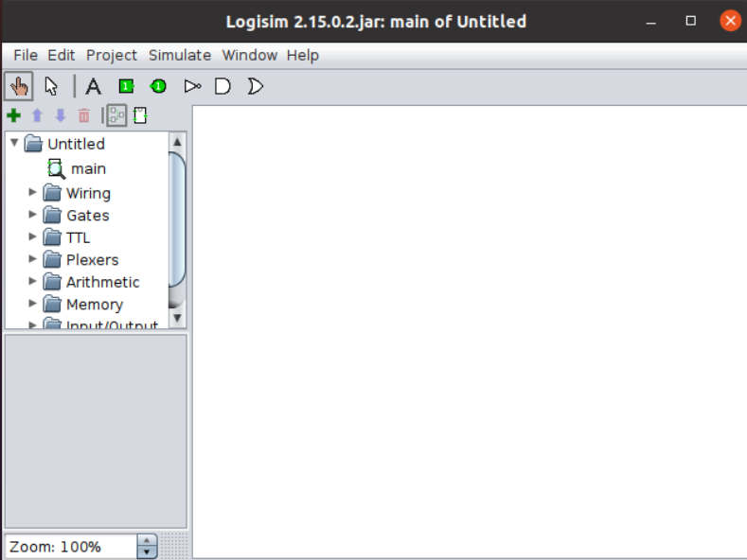The height and width of the screenshot is (560, 747).
Task: Select the Poke (hand) tool
Action: click(x=19, y=86)
